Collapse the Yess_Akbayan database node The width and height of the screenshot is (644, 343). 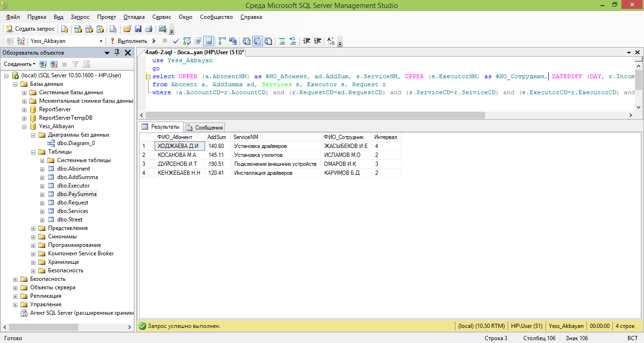coord(24,126)
